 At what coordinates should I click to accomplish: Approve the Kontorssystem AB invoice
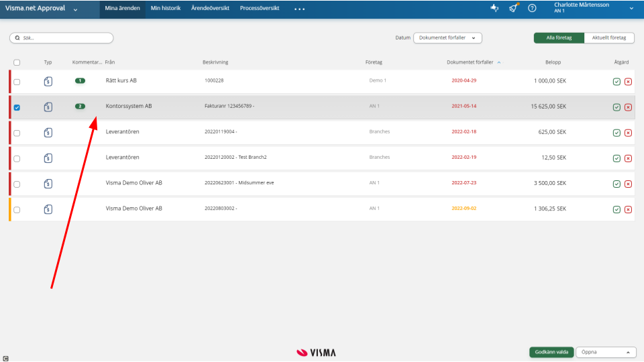tap(616, 107)
